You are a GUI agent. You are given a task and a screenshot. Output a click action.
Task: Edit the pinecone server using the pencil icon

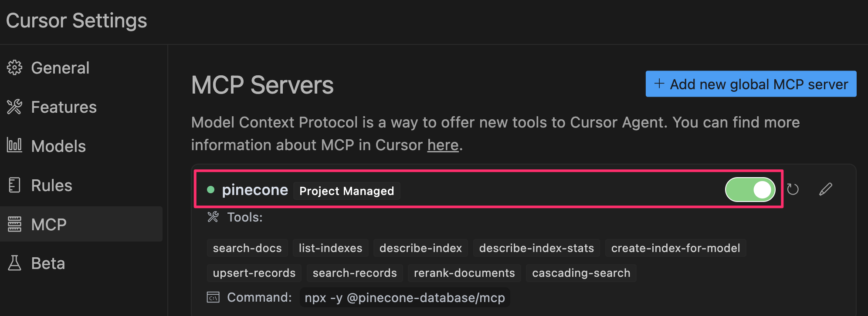(x=825, y=189)
